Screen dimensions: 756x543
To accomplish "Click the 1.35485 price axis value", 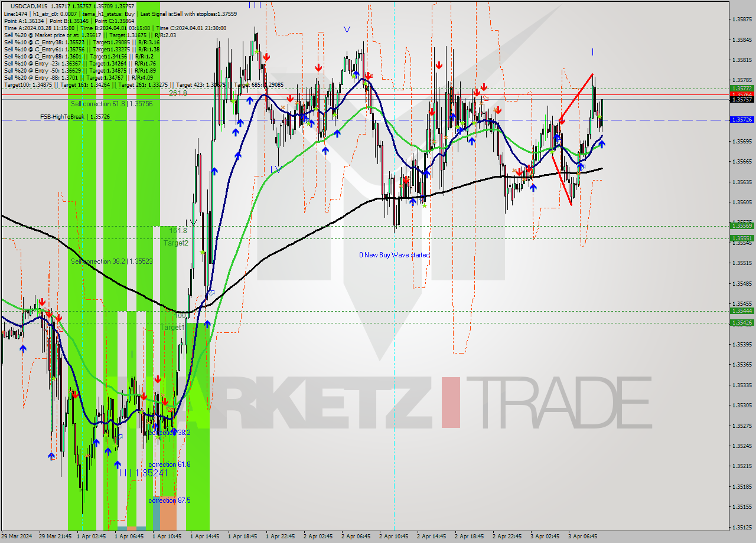I will point(742,284).
